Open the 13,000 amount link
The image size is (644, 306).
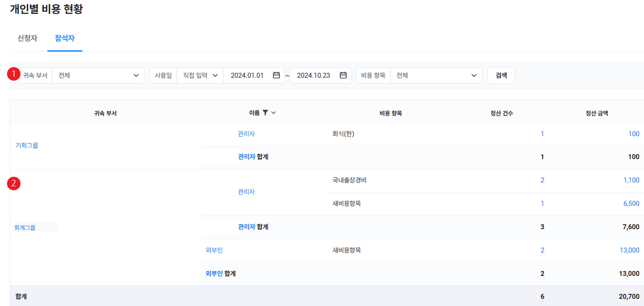click(x=629, y=250)
